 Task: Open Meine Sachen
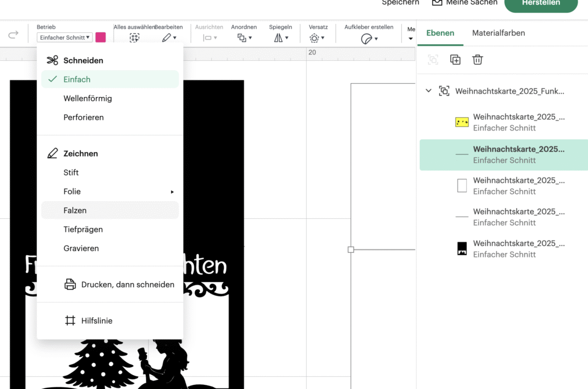click(465, 3)
